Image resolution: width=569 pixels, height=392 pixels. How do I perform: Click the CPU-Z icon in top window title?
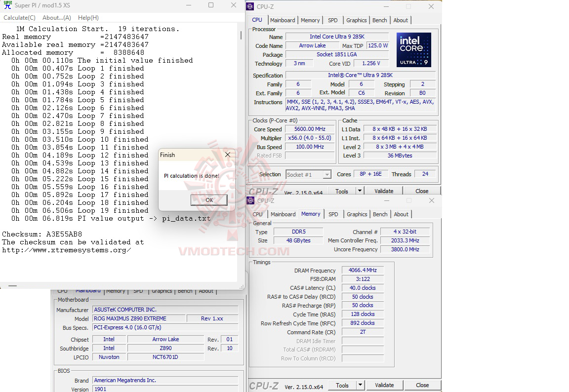tap(250, 6)
